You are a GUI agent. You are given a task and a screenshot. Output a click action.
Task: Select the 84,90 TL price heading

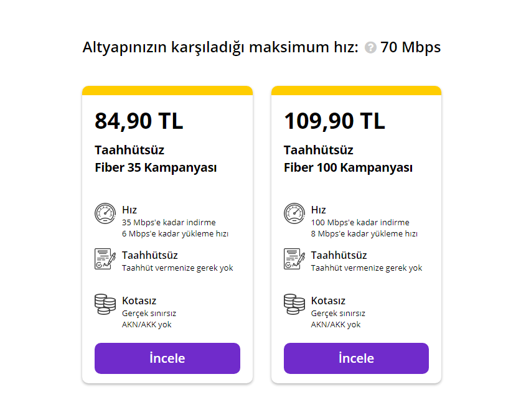point(139,121)
